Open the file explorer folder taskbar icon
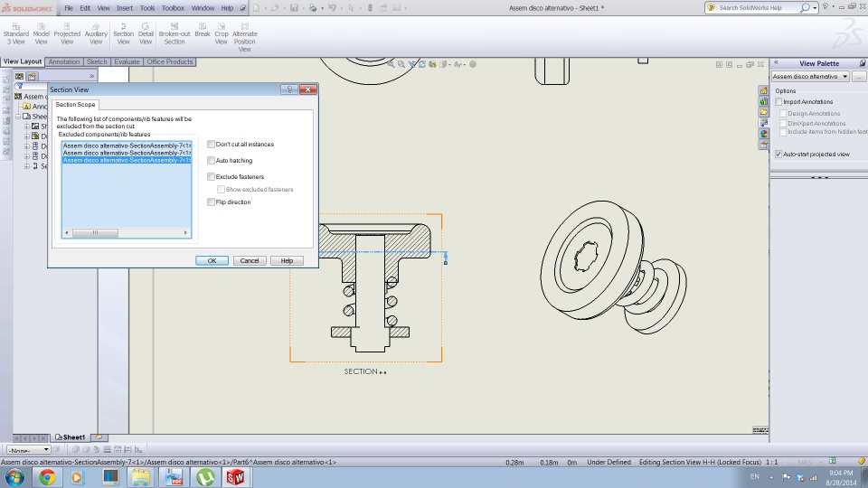The width and height of the screenshot is (868, 488). (141, 477)
